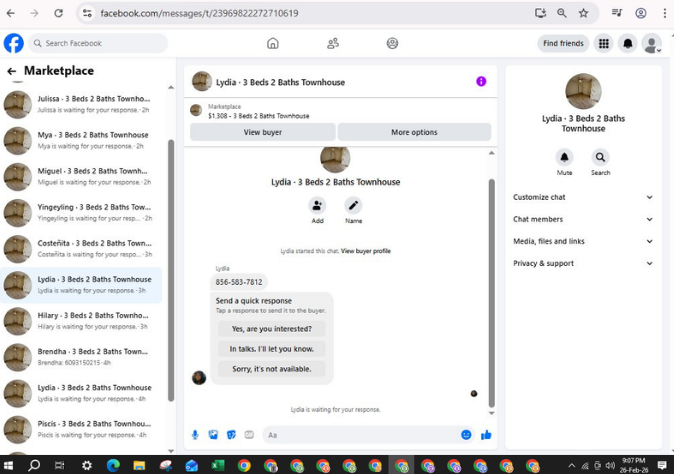This screenshot has width=674, height=474.
Task: Click the conversation list scrollbar
Action: [x=171, y=270]
